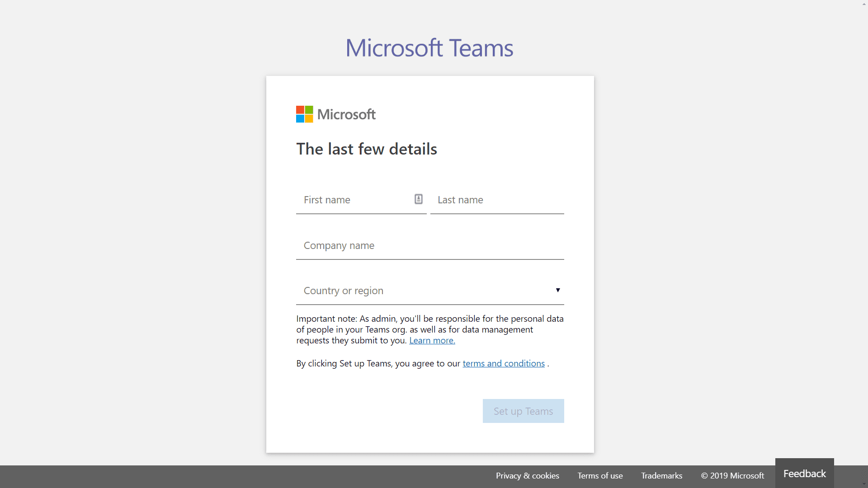Screen dimensions: 868x488
Task: Click the contact autofill icon in First name
Action: point(419,199)
